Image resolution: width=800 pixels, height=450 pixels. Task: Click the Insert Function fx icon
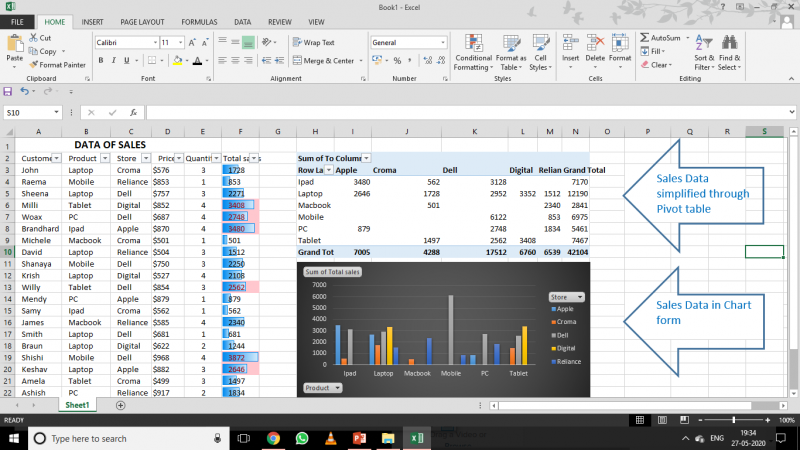tap(133, 112)
